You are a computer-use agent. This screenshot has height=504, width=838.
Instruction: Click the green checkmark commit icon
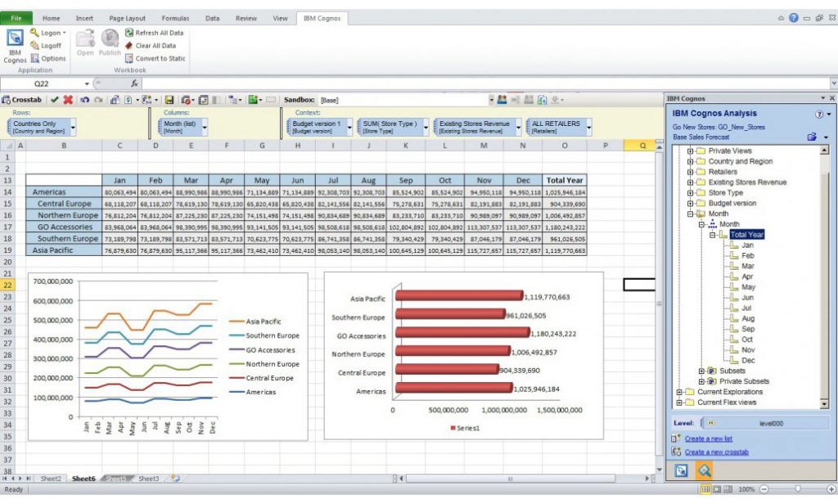(55, 100)
